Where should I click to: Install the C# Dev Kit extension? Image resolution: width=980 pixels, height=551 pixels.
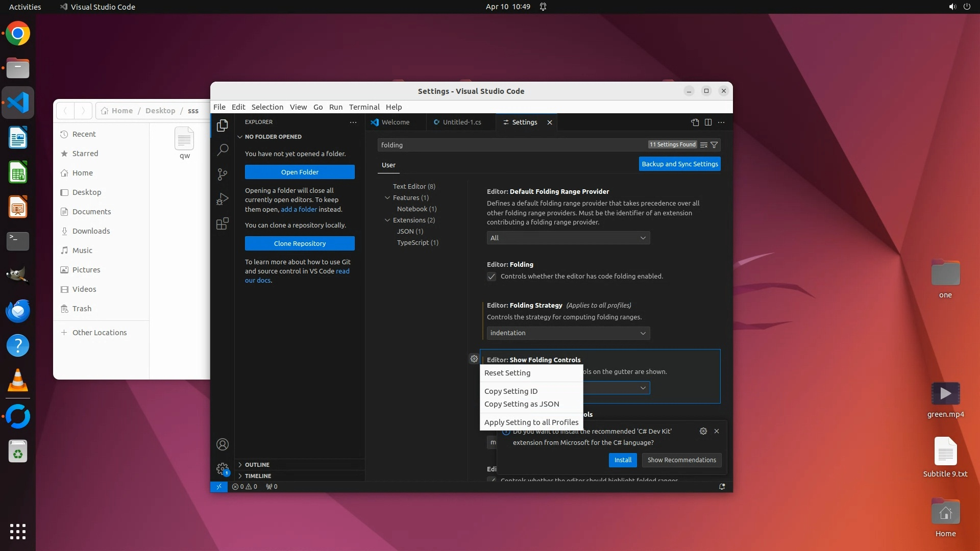point(623,460)
